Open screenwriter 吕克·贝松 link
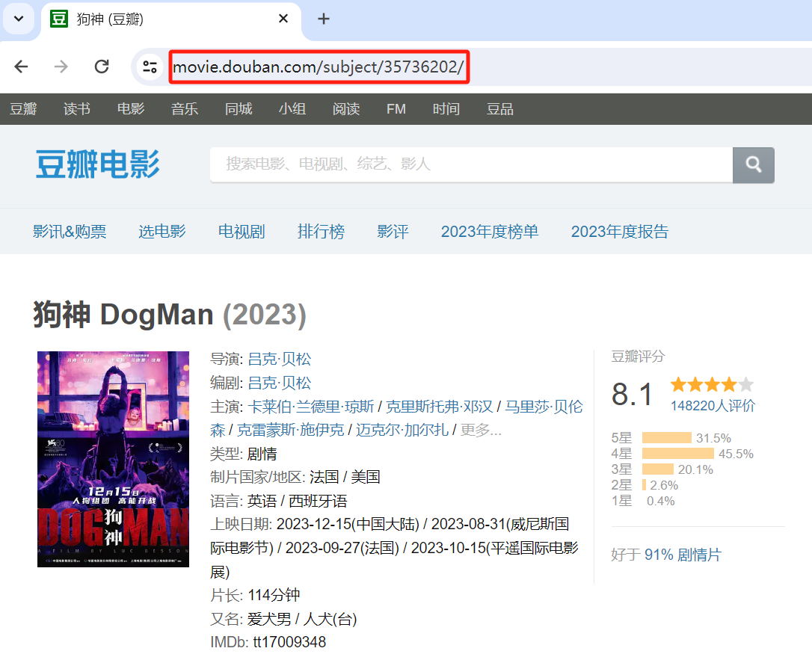Image resolution: width=812 pixels, height=660 pixels. pos(279,383)
